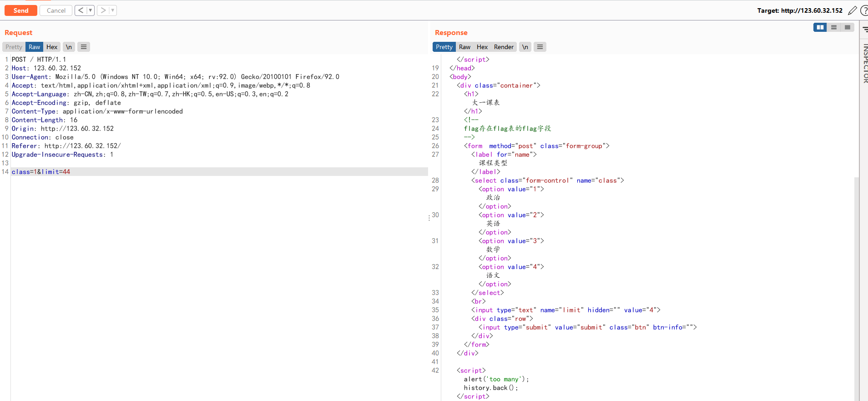The width and height of the screenshot is (868, 401).
Task: Click the flag comment line in response
Action: 508,129
